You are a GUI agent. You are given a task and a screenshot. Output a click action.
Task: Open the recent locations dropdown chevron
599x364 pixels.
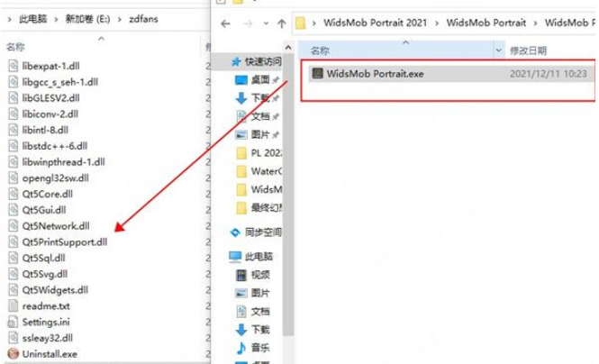pos(266,23)
